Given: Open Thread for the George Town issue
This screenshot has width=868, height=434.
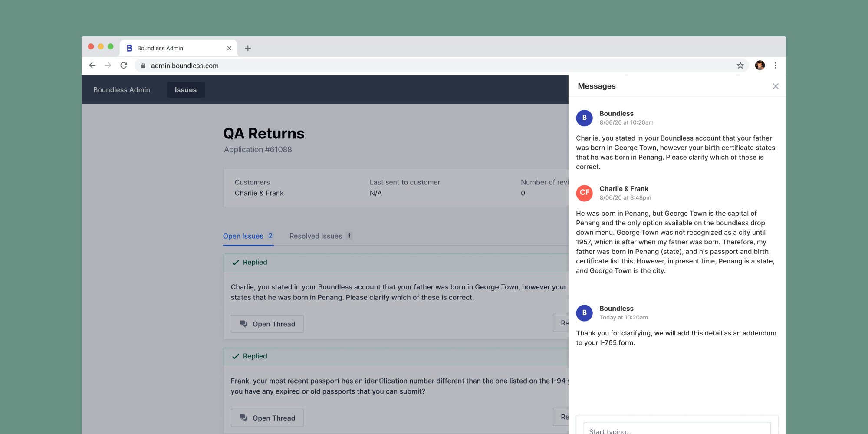Looking at the screenshot, I should pos(267,324).
